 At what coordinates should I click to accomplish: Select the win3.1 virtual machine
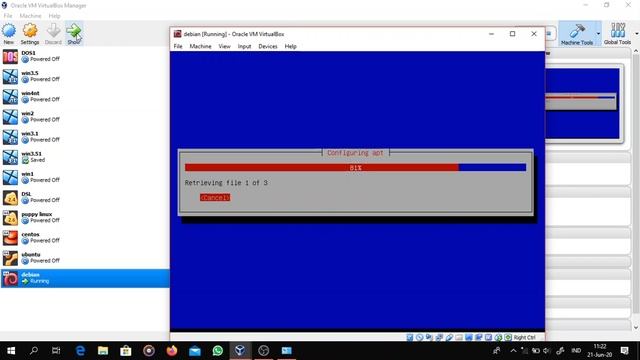[85, 137]
